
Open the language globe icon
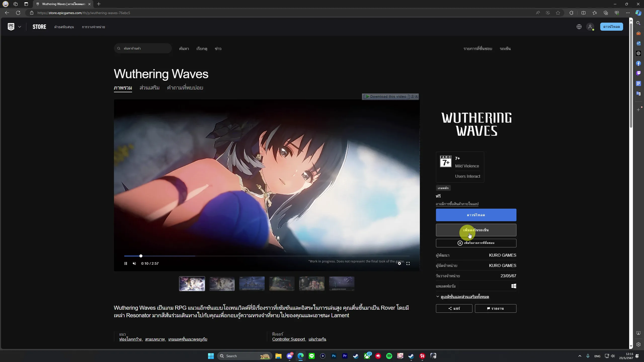pos(579,27)
